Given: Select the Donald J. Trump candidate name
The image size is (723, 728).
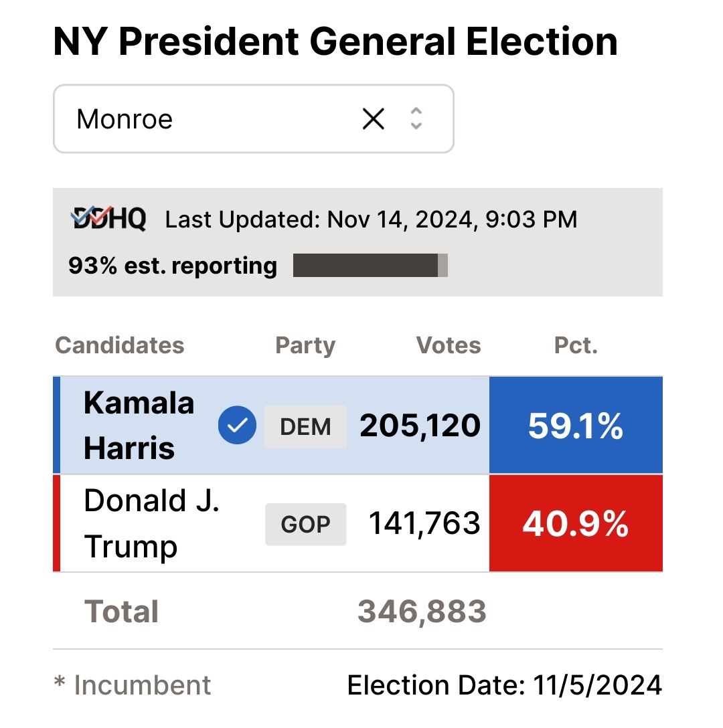Looking at the screenshot, I should pos(151,524).
